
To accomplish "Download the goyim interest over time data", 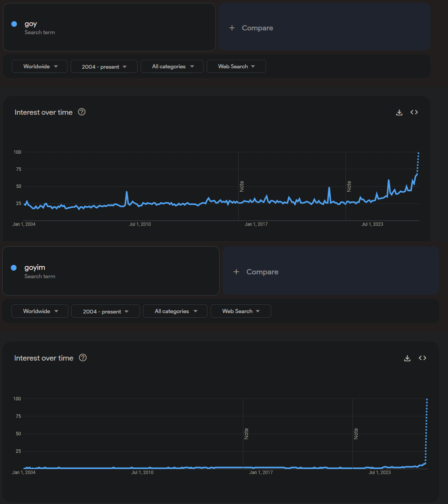I will [407, 358].
